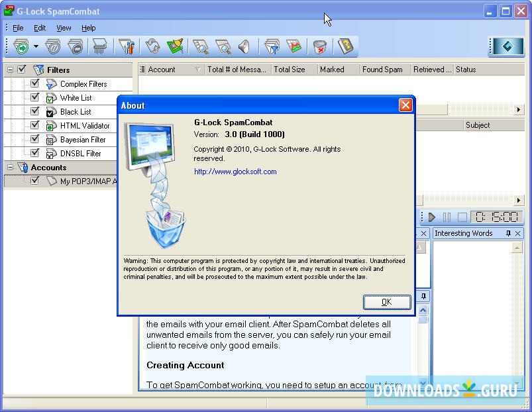Image resolution: width=532 pixels, height=412 pixels.
Task: Click the Status column header
Action: [490, 70]
